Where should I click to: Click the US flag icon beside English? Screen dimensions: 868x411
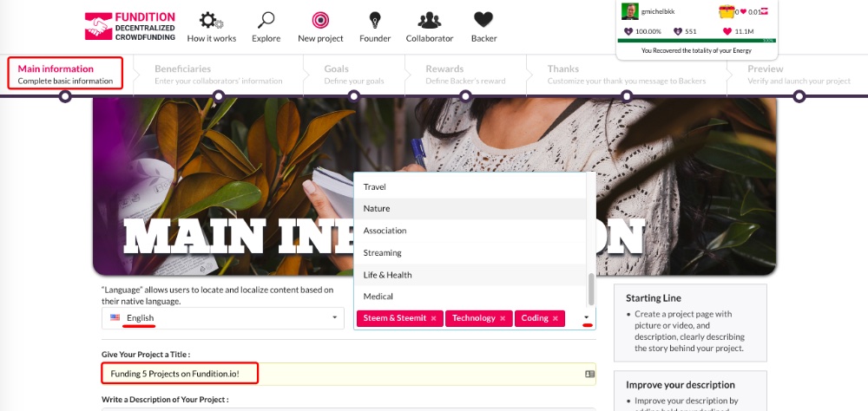[x=115, y=317]
